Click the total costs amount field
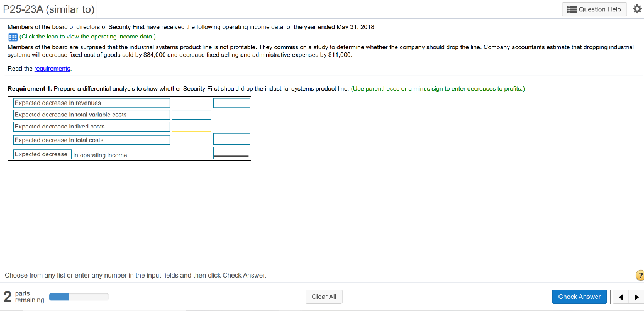 coord(231,139)
